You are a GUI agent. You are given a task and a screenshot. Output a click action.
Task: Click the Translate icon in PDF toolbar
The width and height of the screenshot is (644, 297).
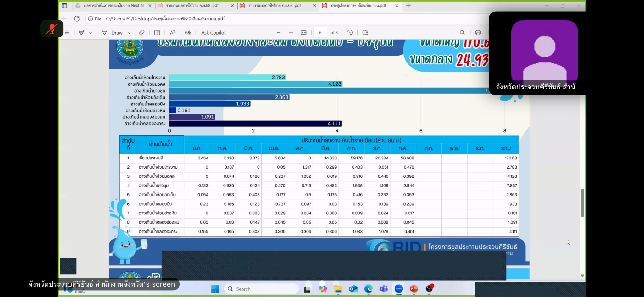pyautogui.click(x=188, y=33)
